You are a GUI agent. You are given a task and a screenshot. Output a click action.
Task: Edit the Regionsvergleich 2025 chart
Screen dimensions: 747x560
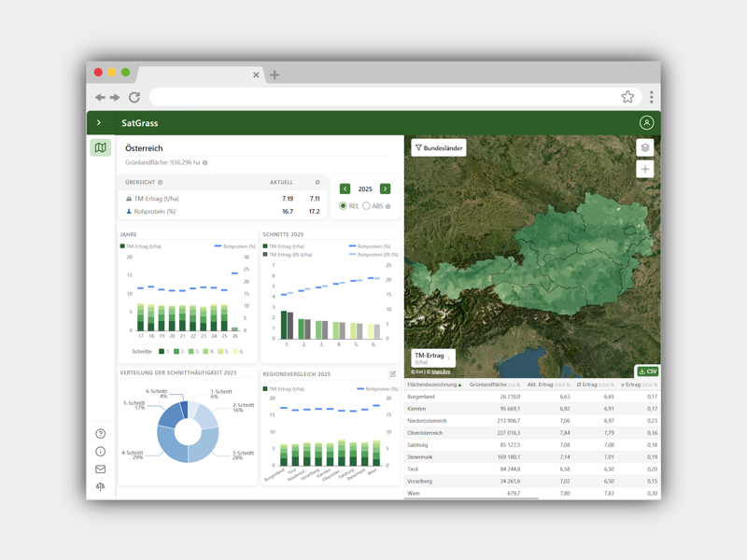[392, 374]
